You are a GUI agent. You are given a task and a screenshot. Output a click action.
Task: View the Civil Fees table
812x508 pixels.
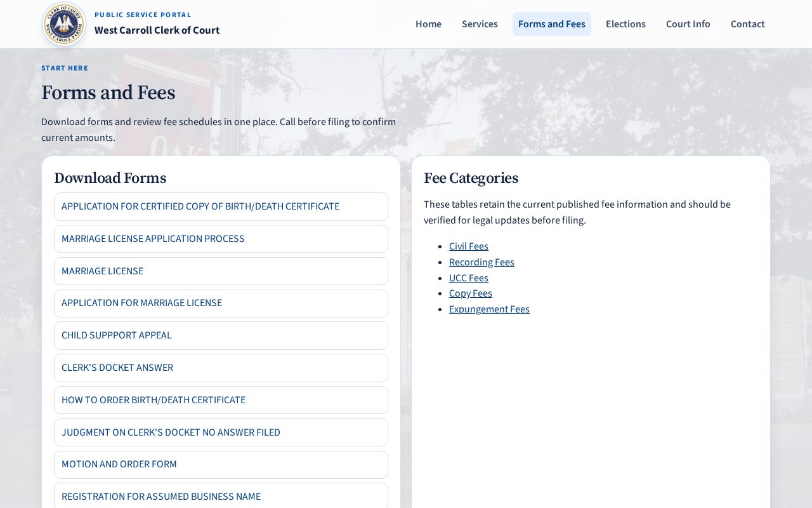(469, 246)
